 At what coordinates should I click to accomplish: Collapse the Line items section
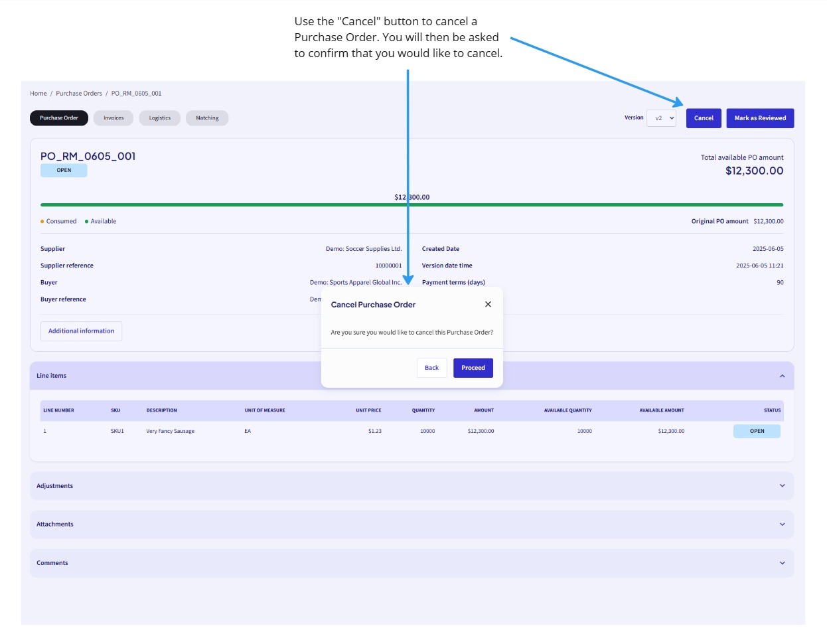[782, 376]
